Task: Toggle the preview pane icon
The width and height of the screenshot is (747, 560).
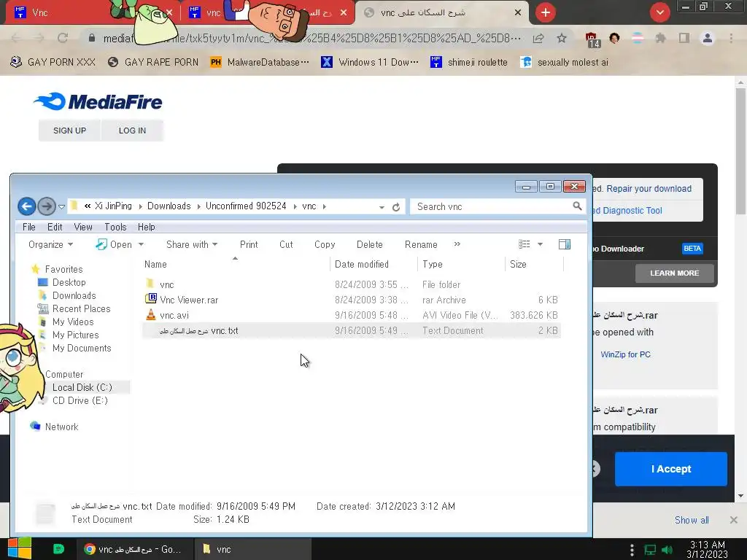Action: tap(565, 244)
